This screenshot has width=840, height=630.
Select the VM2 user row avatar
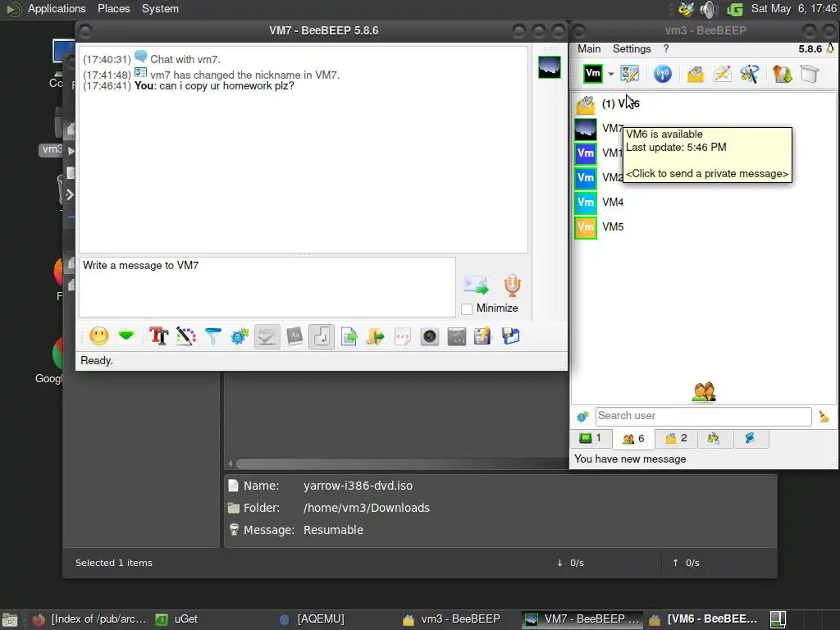pyautogui.click(x=586, y=178)
